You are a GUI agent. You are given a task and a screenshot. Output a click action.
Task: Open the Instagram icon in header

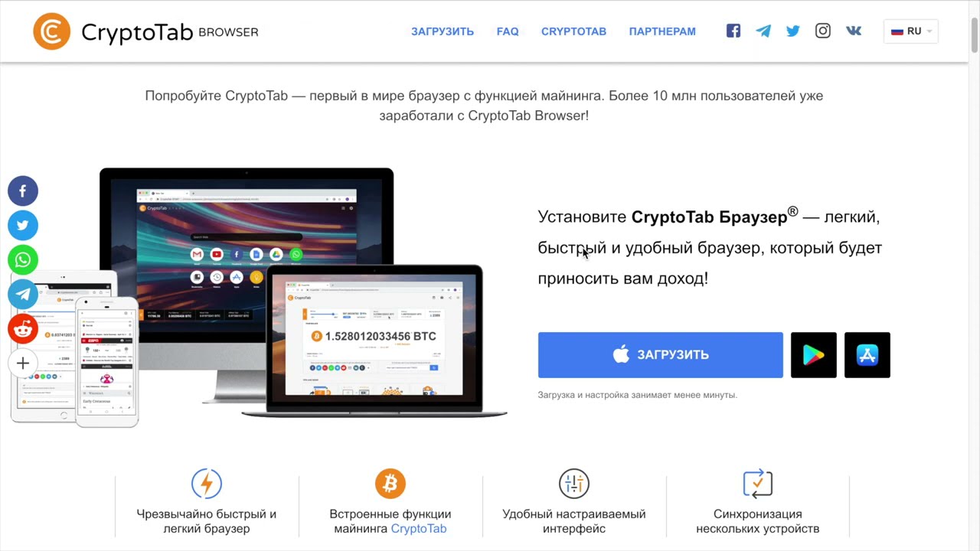(823, 31)
